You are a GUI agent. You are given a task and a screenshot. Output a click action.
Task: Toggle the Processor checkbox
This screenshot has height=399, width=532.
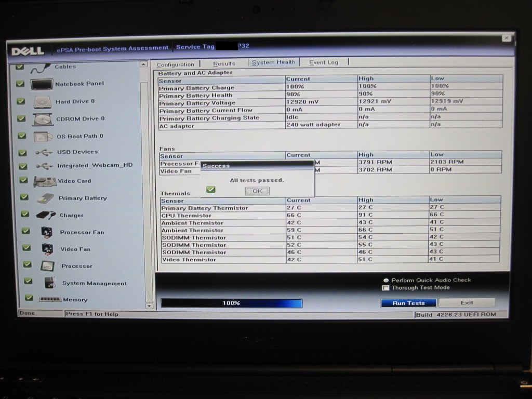pyautogui.click(x=27, y=264)
